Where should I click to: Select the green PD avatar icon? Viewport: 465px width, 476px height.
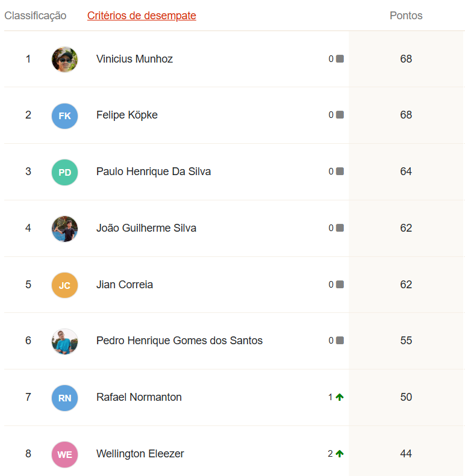pos(64,172)
